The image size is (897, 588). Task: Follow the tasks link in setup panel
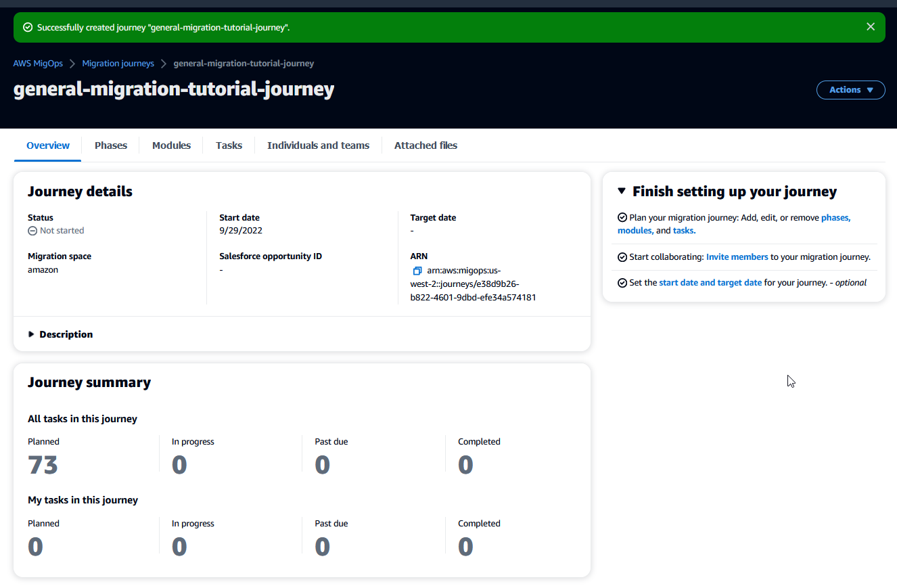[x=685, y=231]
